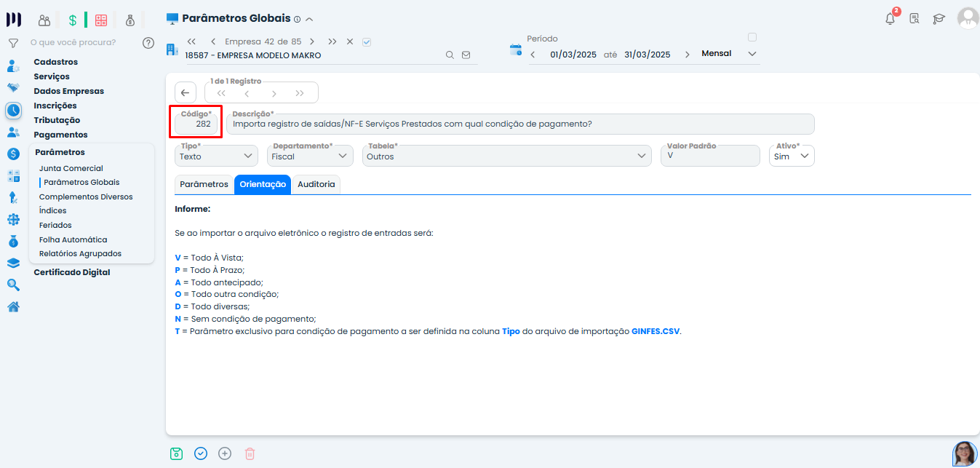
Task: Click the home icon in left sidebar
Action: point(13,306)
